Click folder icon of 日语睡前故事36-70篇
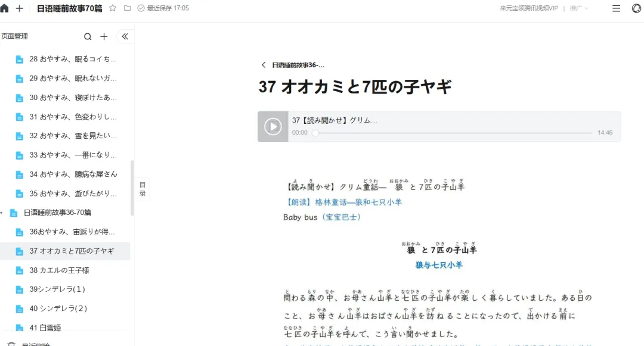This screenshot has width=644, height=346. [14, 213]
